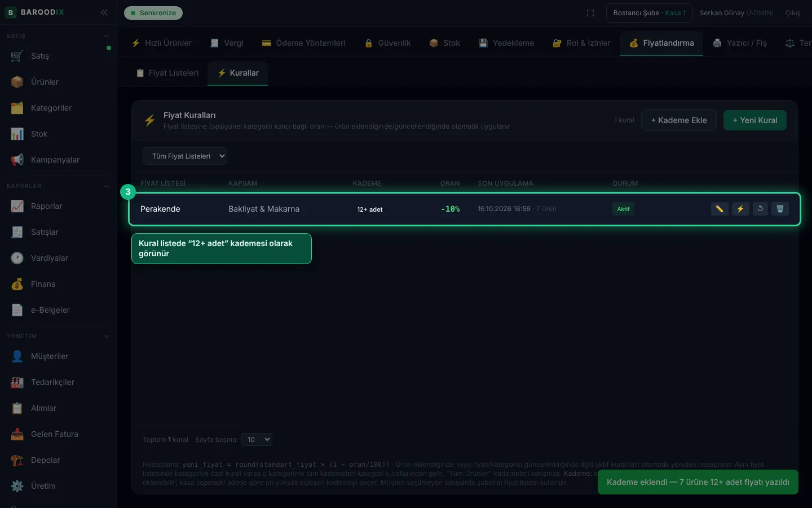Open Depolar in the sidebar
The height and width of the screenshot is (508, 812).
(x=59, y=460)
